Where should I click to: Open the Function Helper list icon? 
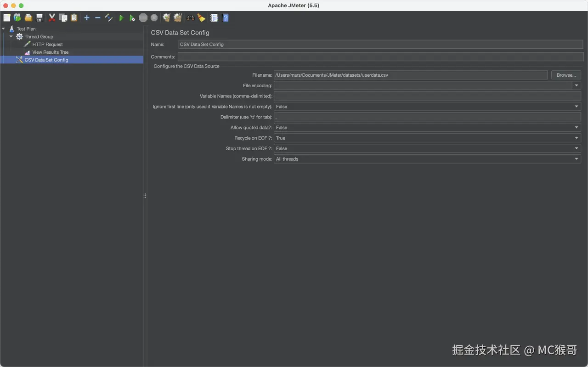tap(214, 18)
